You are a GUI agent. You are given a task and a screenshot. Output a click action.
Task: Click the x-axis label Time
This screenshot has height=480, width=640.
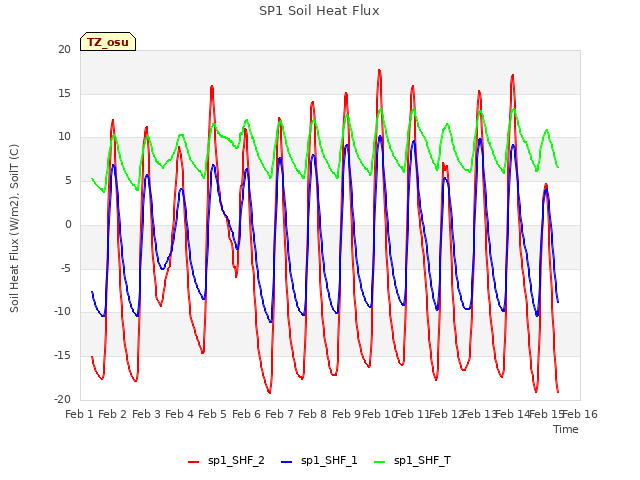[x=566, y=429]
